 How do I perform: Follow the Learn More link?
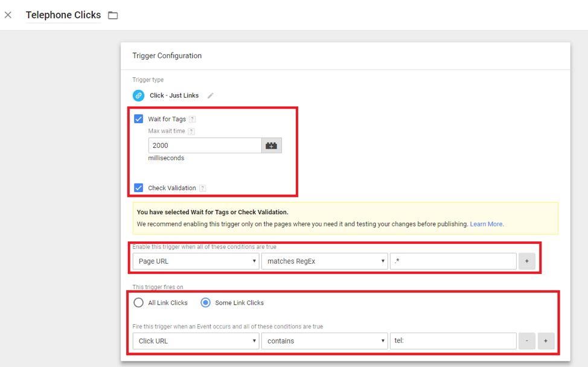coord(486,224)
